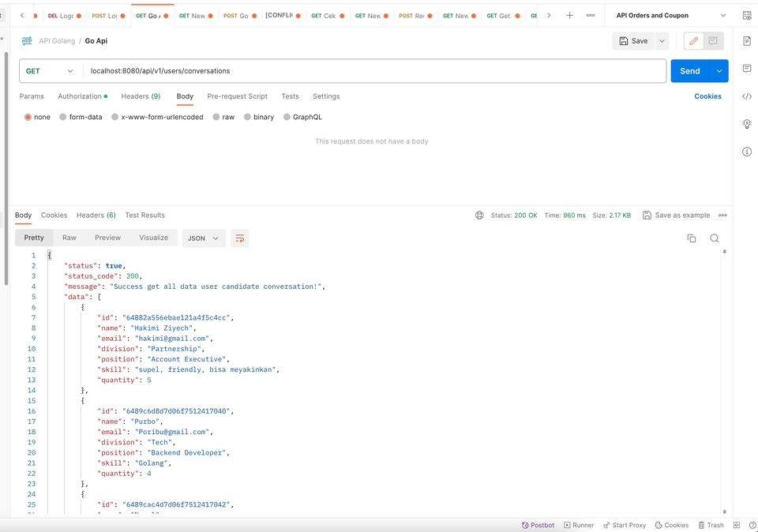Image resolution: width=758 pixels, height=532 pixels.
Task: Open the Test Results response tab
Action: click(x=145, y=215)
